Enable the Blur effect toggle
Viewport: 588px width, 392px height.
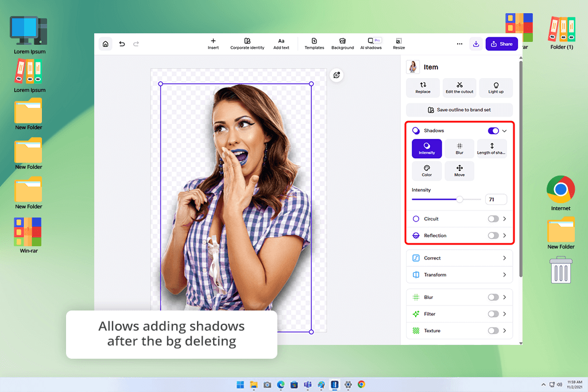point(493,297)
